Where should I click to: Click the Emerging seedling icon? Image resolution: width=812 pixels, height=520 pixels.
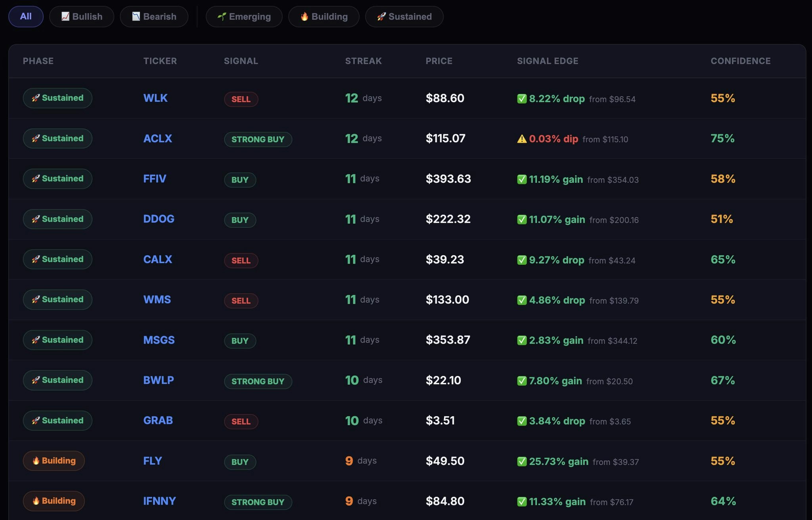tap(222, 16)
